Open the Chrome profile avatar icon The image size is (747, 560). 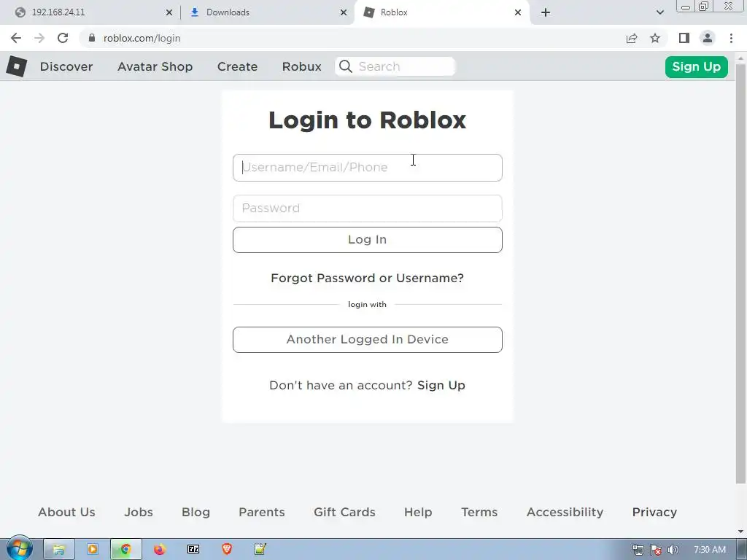(708, 38)
